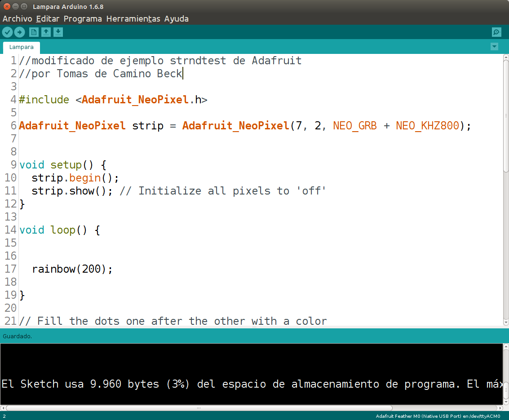The height and width of the screenshot is (420, 509).
Task: Click the console horizontal scrollbar
Action: (x=199, y=408)
